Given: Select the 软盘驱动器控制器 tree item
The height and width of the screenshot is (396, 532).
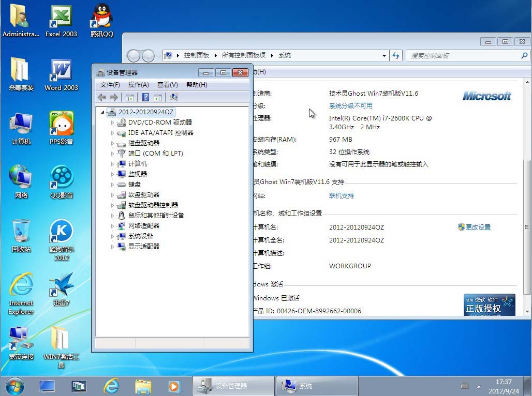Looking at the screenshot, I should point(153,205).
